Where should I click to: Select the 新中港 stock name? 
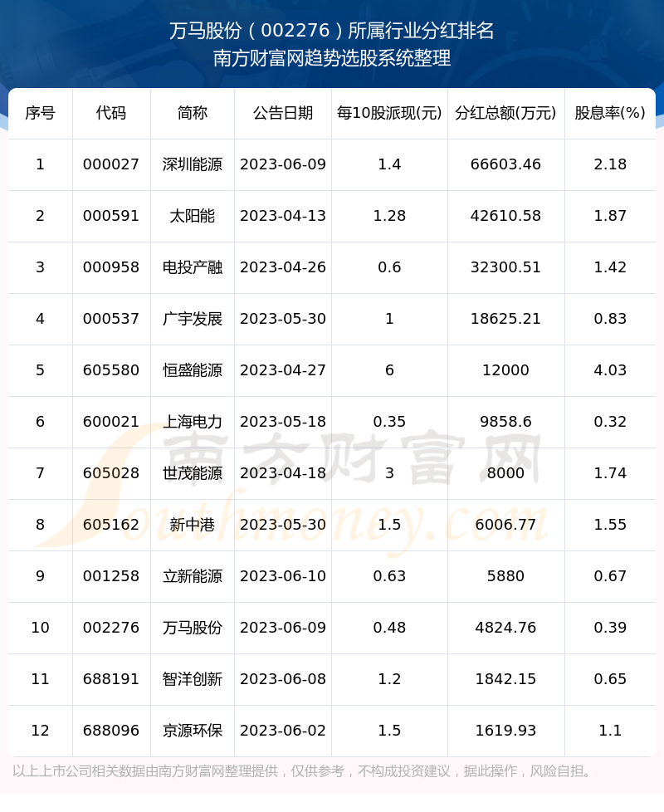point(193,525)
